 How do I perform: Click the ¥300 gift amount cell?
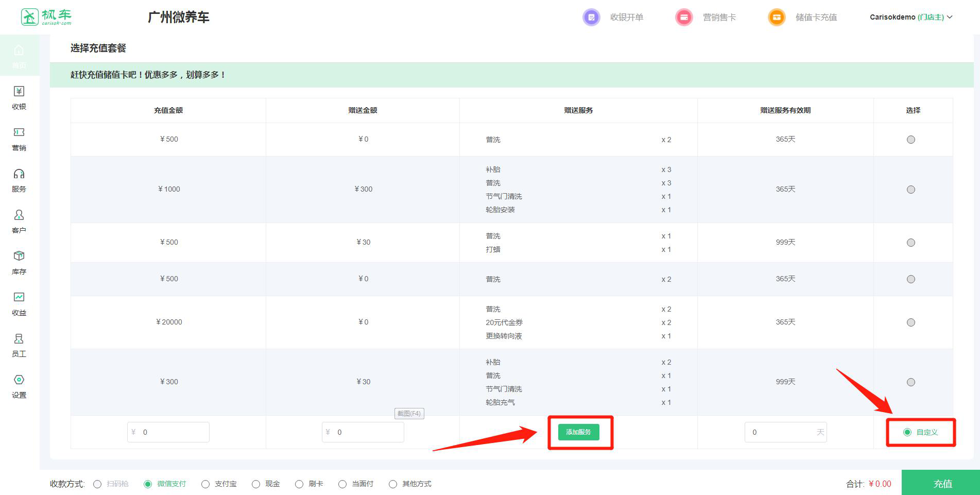click(363, 189)
